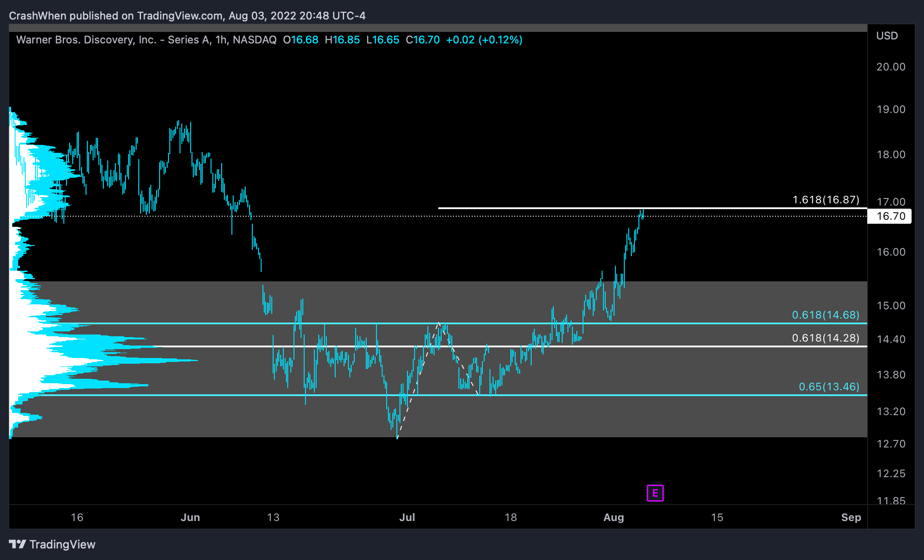
Task: Click the 18.00 price axis label
Action: click(891, 155)
